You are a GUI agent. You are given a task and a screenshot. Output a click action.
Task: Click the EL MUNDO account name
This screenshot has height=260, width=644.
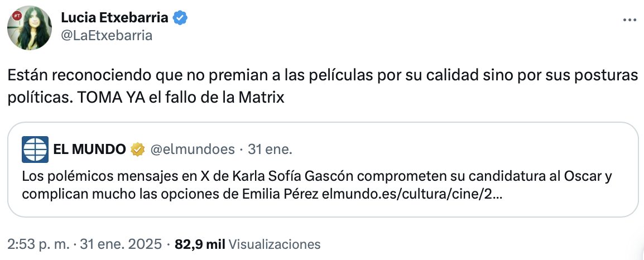point(89,150)
